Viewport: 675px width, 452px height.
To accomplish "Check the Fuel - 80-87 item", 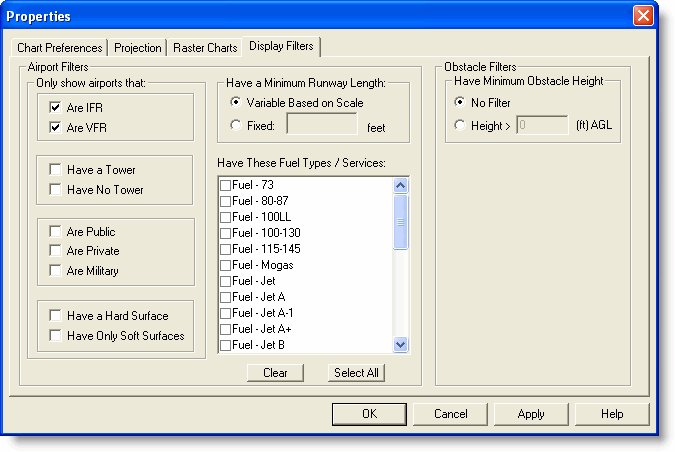I will coord(226,201).
